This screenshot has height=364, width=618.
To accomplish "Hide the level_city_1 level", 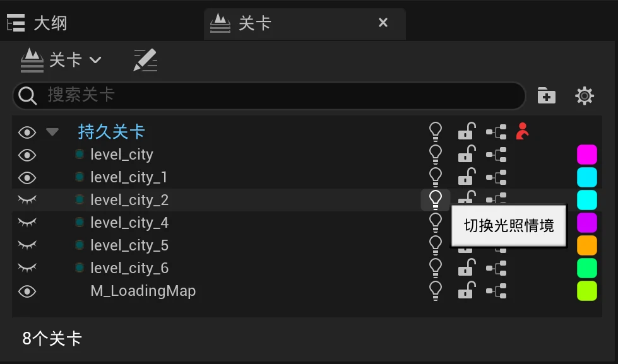I will [x=27, y=178].
